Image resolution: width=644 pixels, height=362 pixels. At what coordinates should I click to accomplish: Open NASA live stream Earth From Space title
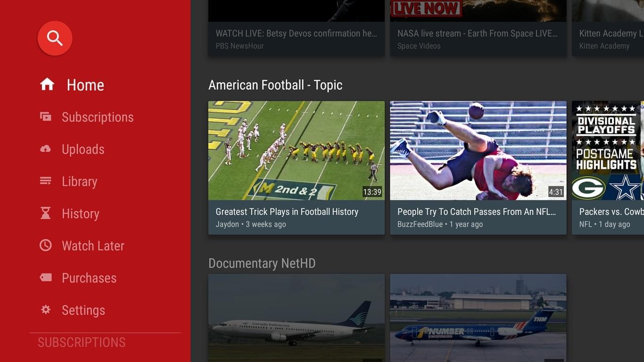[478, 33]
